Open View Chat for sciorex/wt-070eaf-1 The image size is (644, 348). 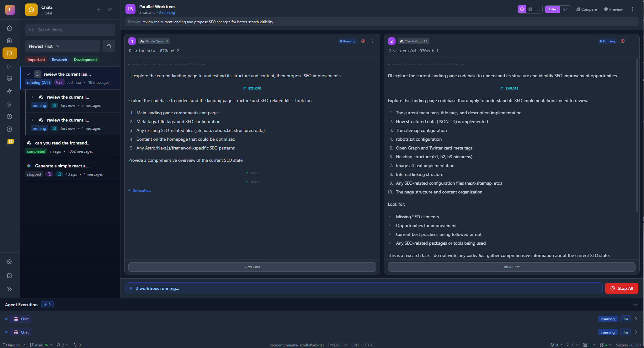pos(512,267)
